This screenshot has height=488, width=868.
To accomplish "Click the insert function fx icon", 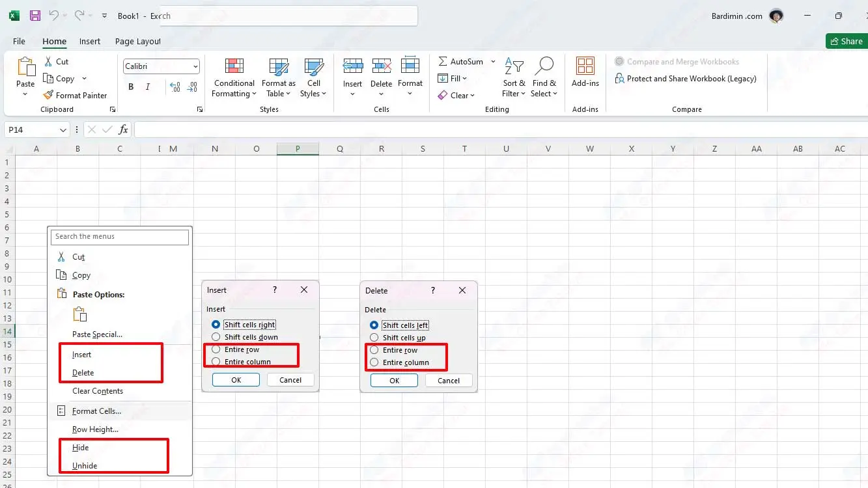I will click(123, 129).
